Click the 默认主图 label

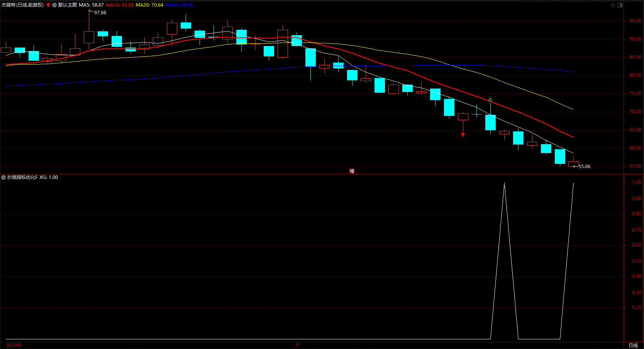coord(68,5)
